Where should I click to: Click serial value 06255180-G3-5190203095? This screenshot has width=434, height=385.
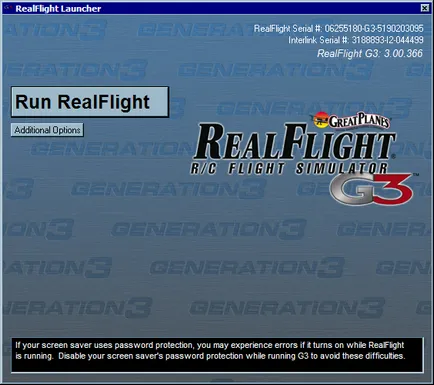(374, 29)
